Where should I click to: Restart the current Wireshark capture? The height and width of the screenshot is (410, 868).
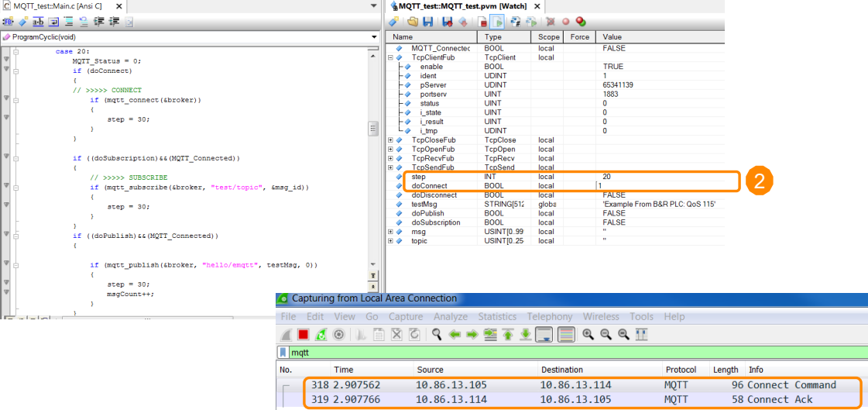[x=320, y=334]
